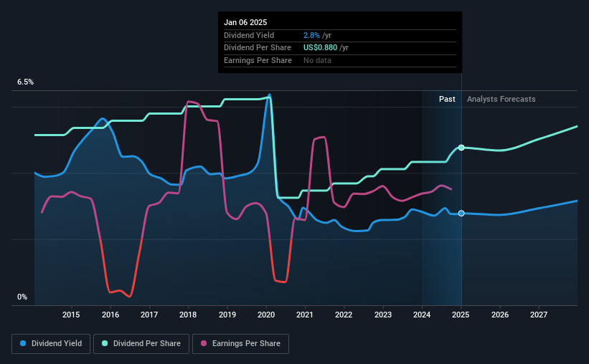Click the tooltip 'Dividend Yield' row label
The image size is (589, 364).
(249, 35)
